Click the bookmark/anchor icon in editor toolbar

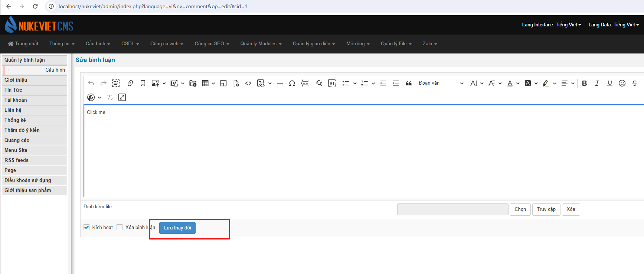tap(143, 83)
